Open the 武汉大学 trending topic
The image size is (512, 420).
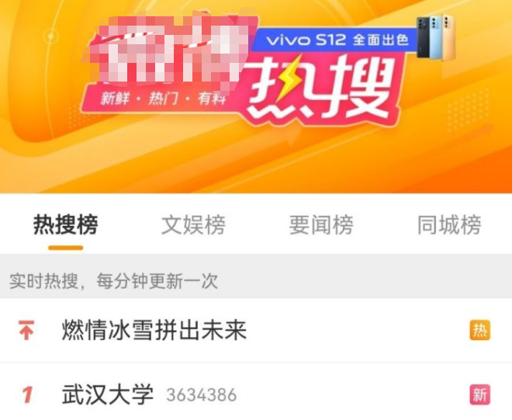click(107, 394)
